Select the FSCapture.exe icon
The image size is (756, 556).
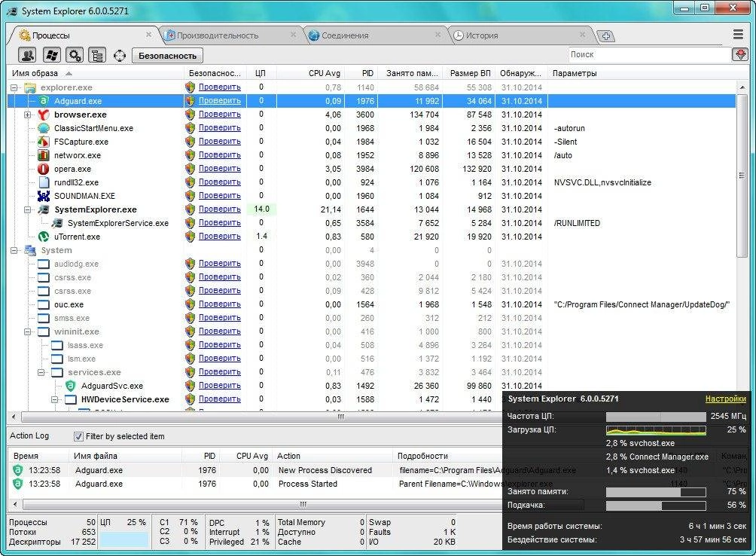click(44, 142)
